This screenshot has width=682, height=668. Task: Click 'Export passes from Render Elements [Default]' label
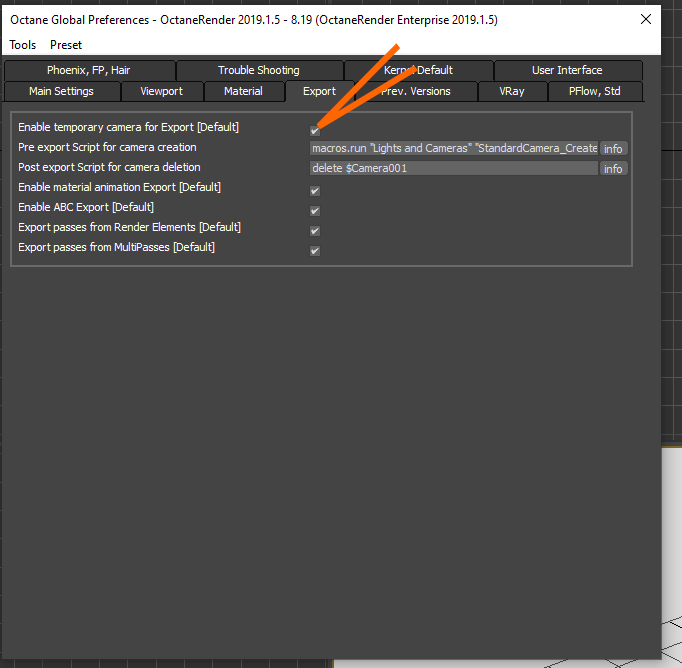[129, 227]
